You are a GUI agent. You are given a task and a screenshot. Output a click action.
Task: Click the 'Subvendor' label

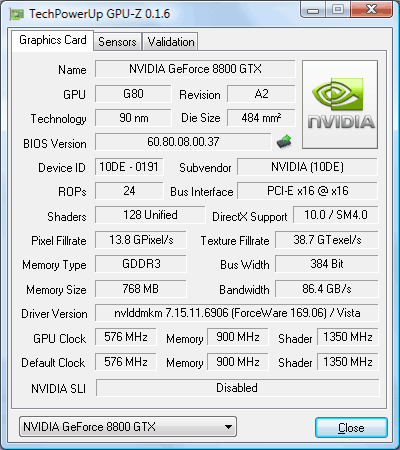pos(205,168)
